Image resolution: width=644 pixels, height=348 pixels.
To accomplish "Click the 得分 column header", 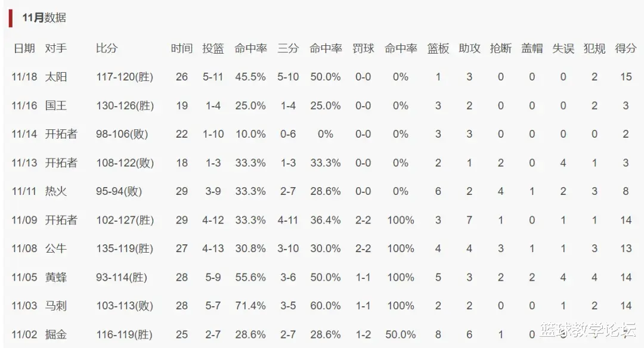I will tap(626, 48).
